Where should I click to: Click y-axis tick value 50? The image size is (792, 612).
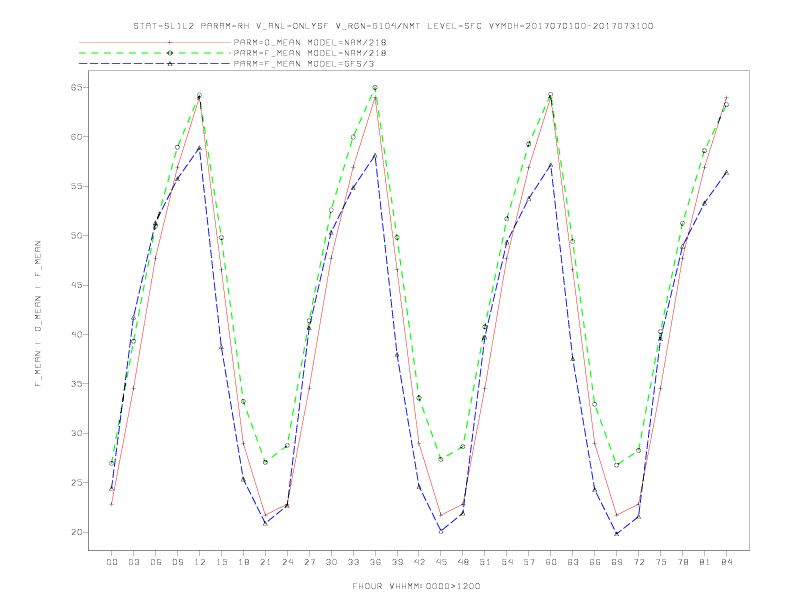tap(76, 236)
